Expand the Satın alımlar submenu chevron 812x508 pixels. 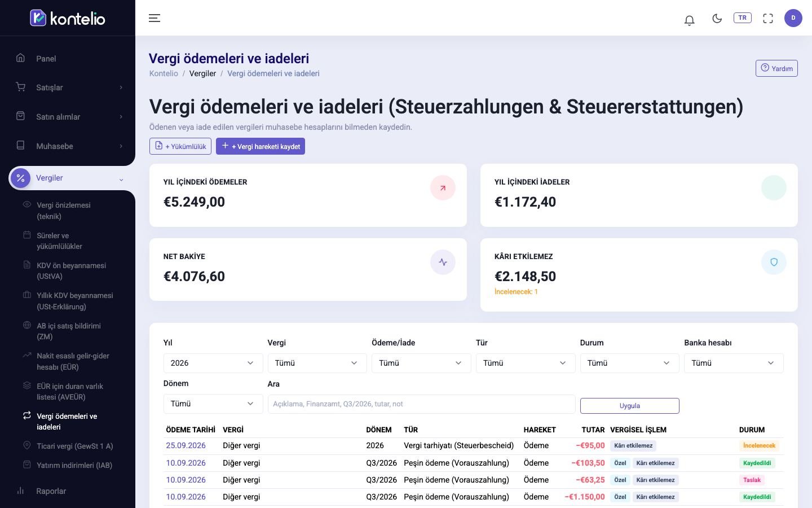pyautogui.click(x=121, y=117)
